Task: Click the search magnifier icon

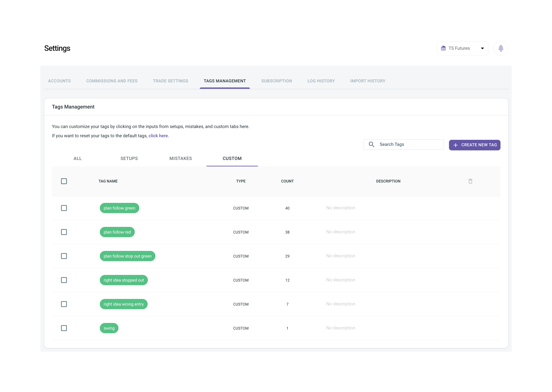Action: click(x=371, y=144)
